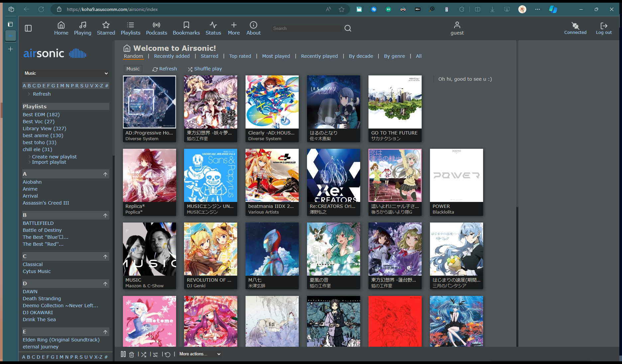Open the MUSIC album by Maozon & C-Show
This screenshot has width=622, height=364.
[x=149, y=249]
